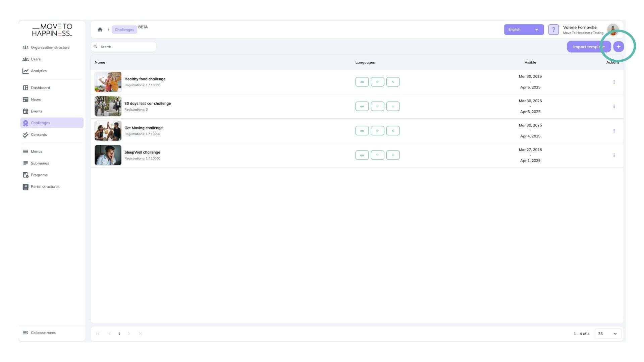Click fr tag on Get Moving challenge row
Image resolution: width=644 pixels, height=362 pixels.
coord(377,131)
